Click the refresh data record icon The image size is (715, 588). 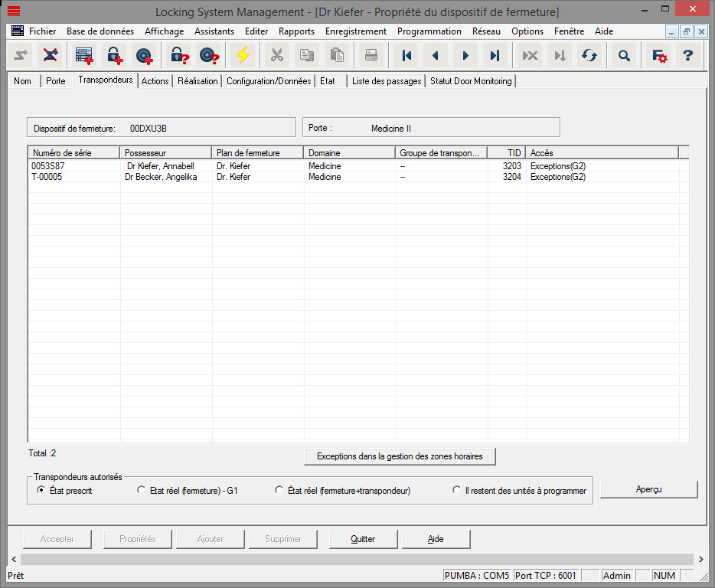coord(589,55)
